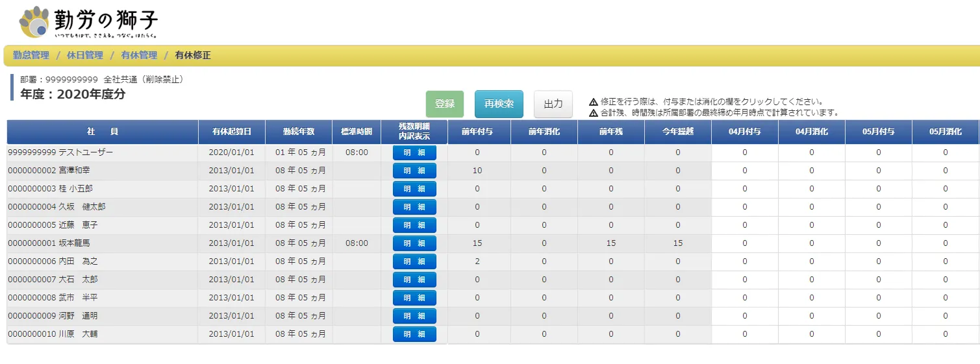Click 04月付与 cell for 宮澤和幸
Screen dimensions: 980x364
click(744, 171)
